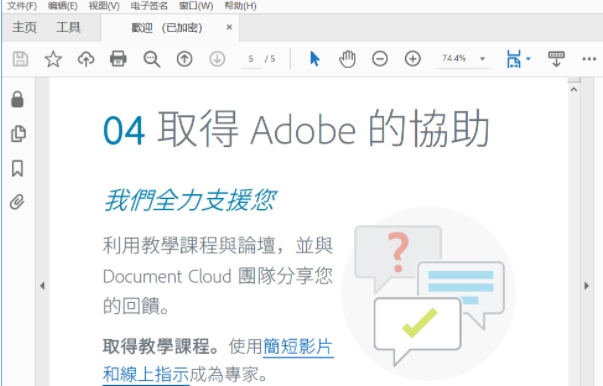This screenshot has height=386, width=603.
Task: Click the 74.4% zoom value field
Action: click(454, 58)
